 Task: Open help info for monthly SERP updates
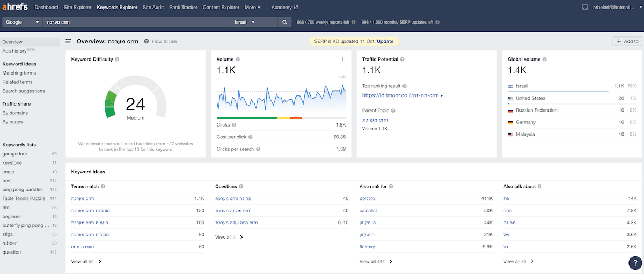click(x=437, y=23)
